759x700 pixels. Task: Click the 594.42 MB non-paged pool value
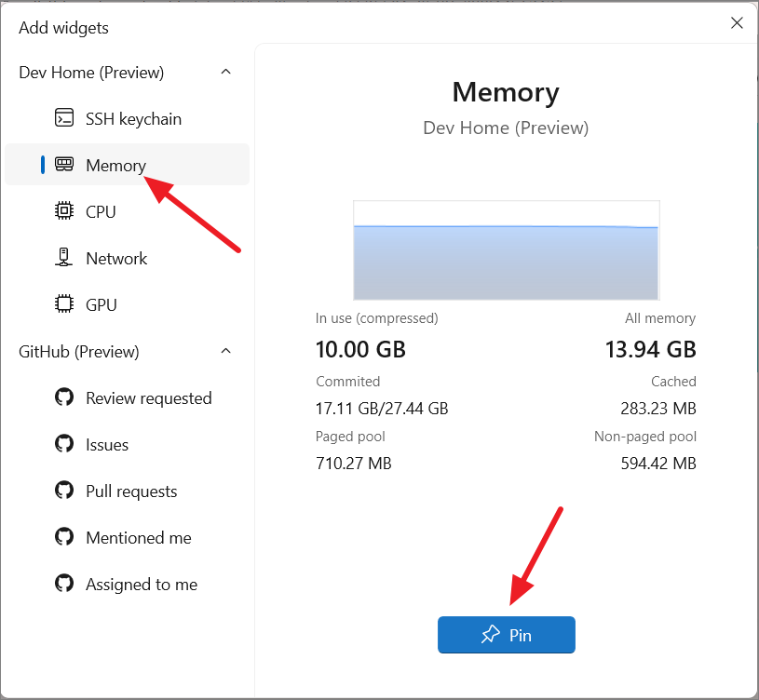[x=658, y=463]
